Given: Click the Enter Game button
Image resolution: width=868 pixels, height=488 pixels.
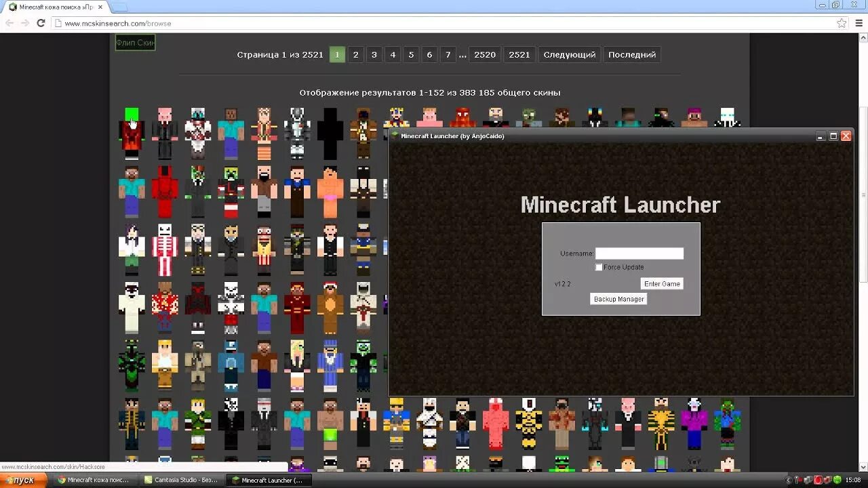Looking at the screenshot, I should pos(662,284).
